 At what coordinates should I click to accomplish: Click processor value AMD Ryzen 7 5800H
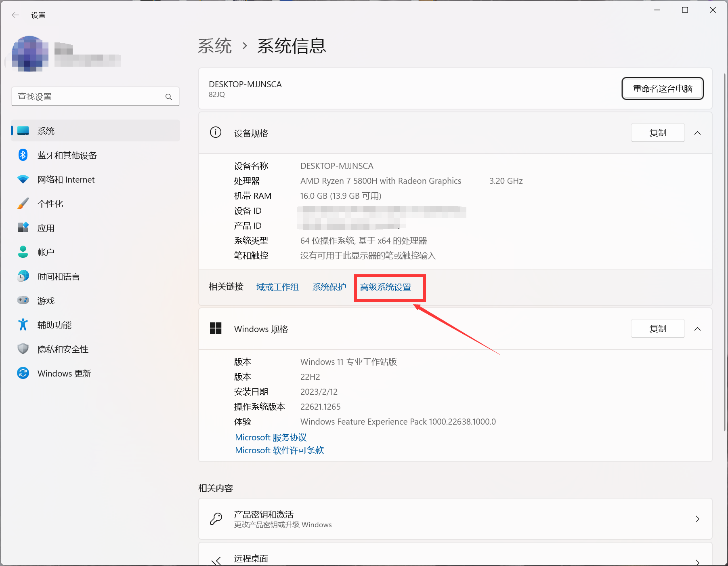(x=381, y=181)
